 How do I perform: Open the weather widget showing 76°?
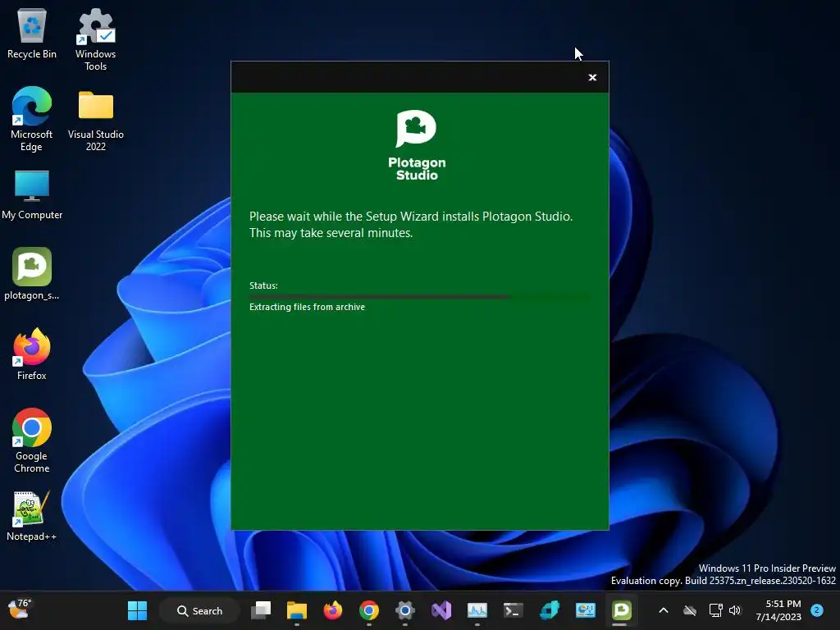click(20, 610)
